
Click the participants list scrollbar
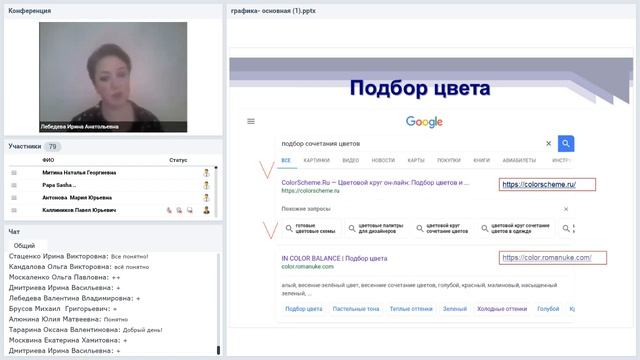216,191
